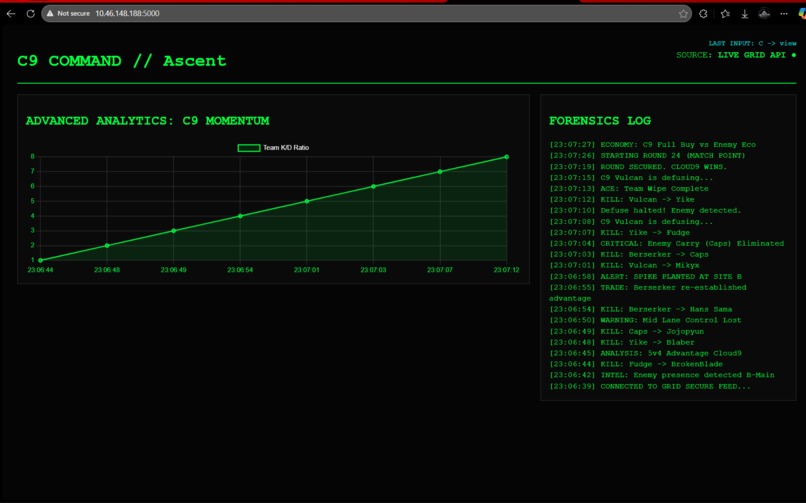Select the 23:07:15 Vulcan is defusing entry

pos(631,177)
